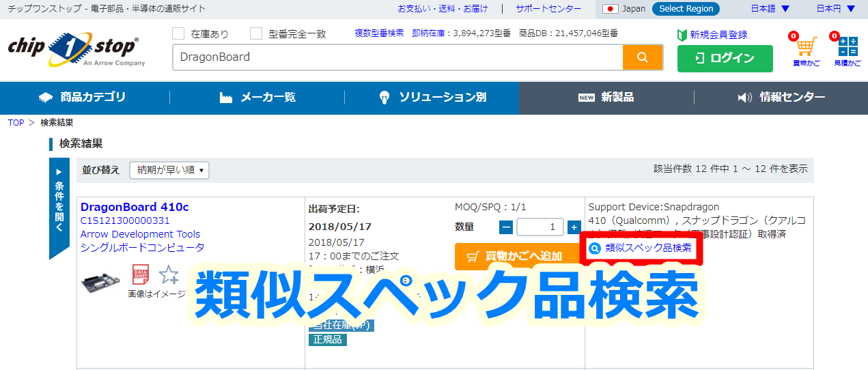Add DragonBoard 410c to favorites star
This screenshot has width=868, height=370.
(x=169, y=274)
